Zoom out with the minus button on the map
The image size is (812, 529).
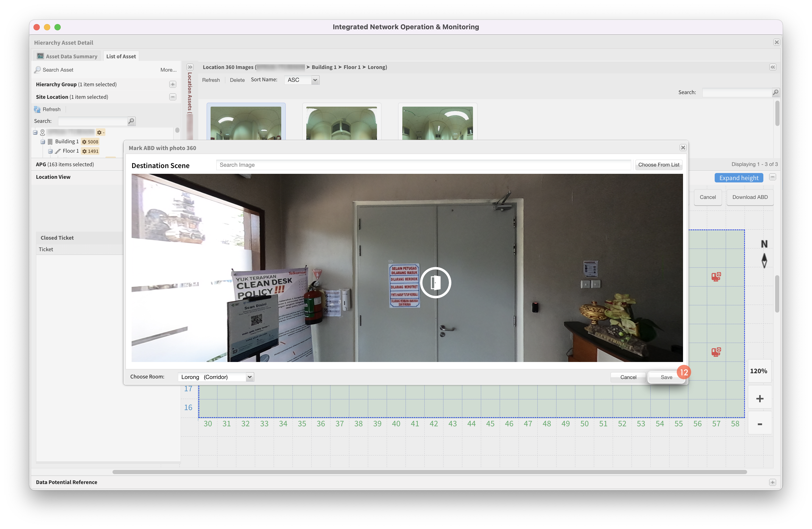pos(759,424)
